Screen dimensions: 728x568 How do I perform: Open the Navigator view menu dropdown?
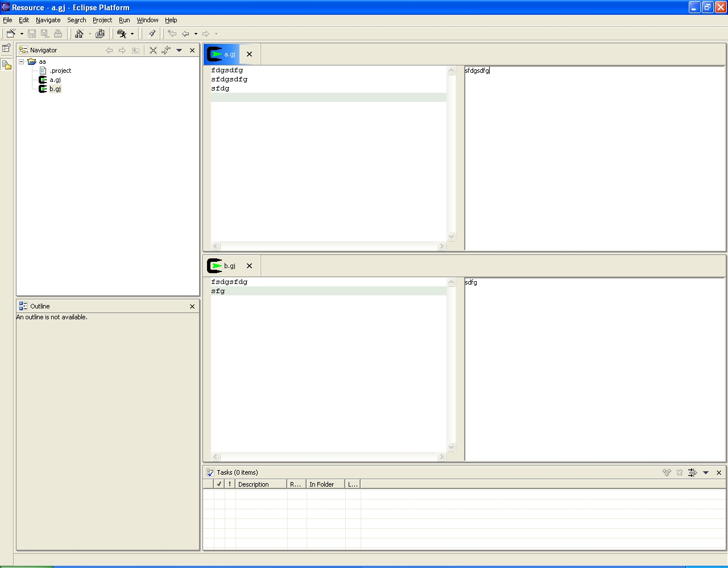[179, 50]
